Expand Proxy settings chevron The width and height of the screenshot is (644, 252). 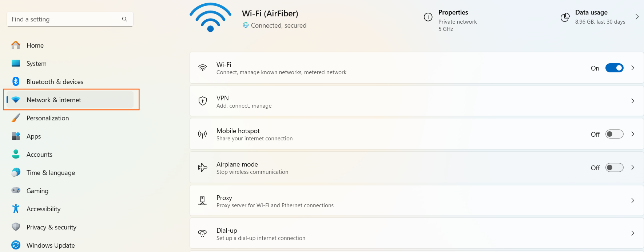pyautogui.click(x=633, y=200)
